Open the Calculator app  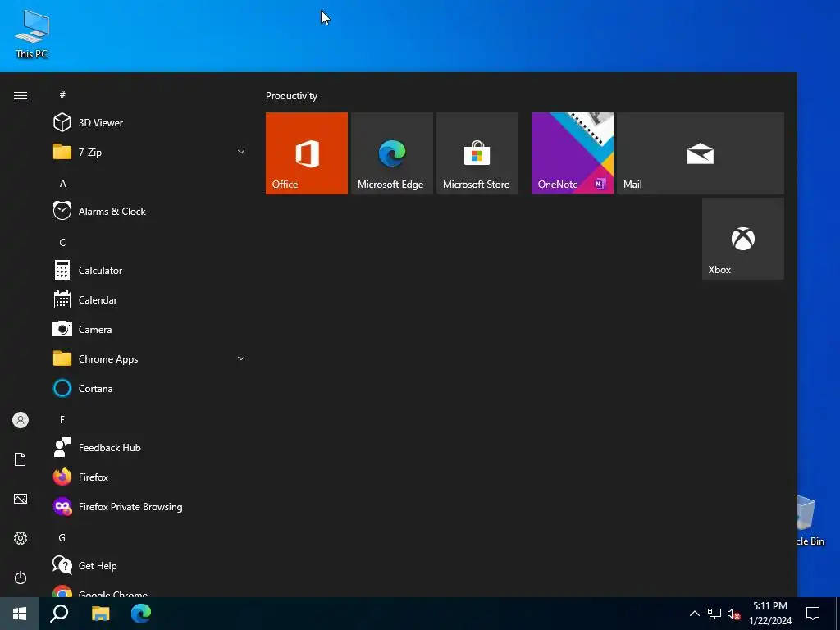[x=150, y=270]
